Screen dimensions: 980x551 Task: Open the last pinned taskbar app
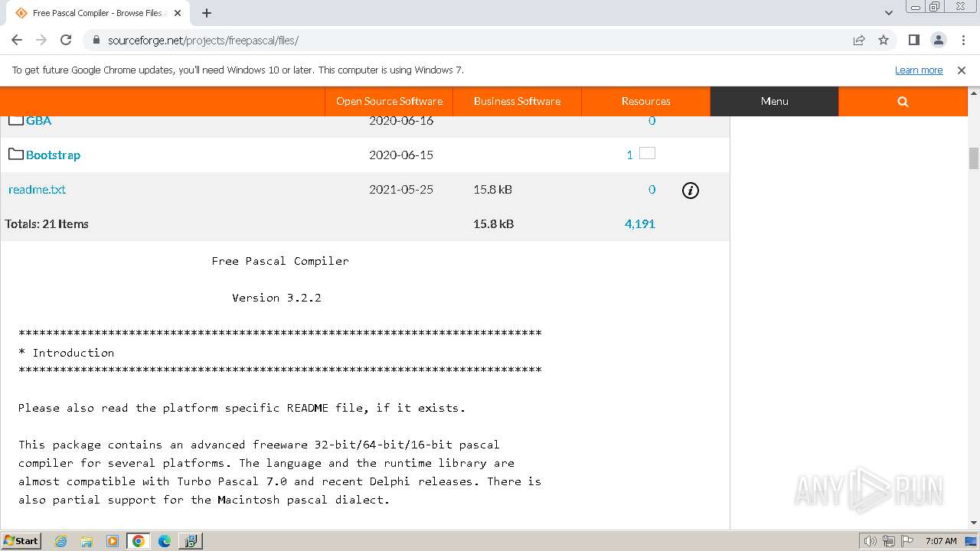click(191, 541)
